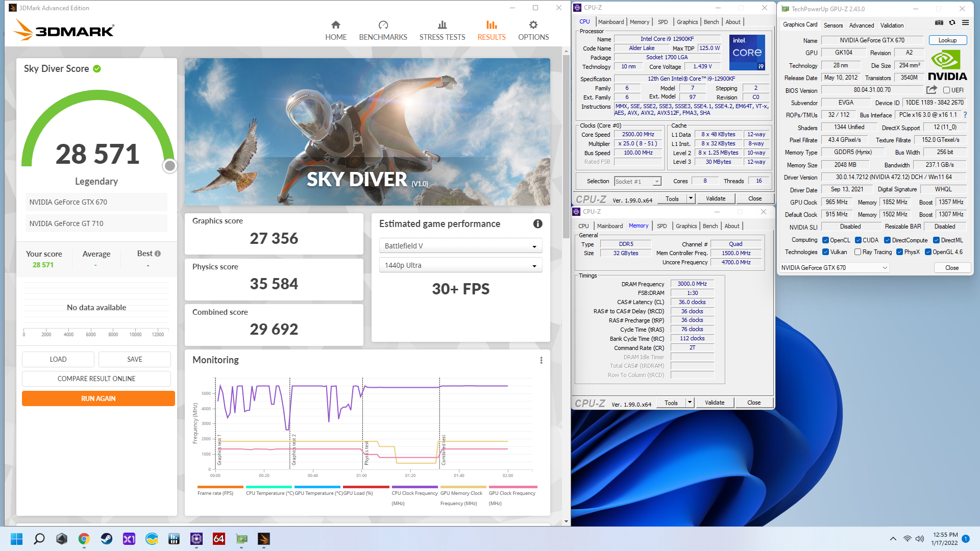Open Tools dropdown arrow in lower CPU-Z

tap(690, 403)
